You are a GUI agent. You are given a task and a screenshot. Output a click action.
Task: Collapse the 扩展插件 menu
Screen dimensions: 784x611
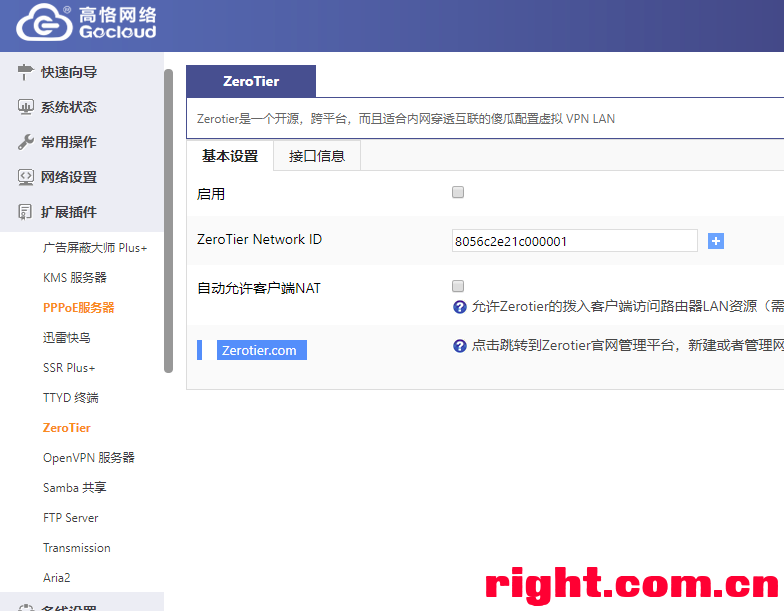69,212
